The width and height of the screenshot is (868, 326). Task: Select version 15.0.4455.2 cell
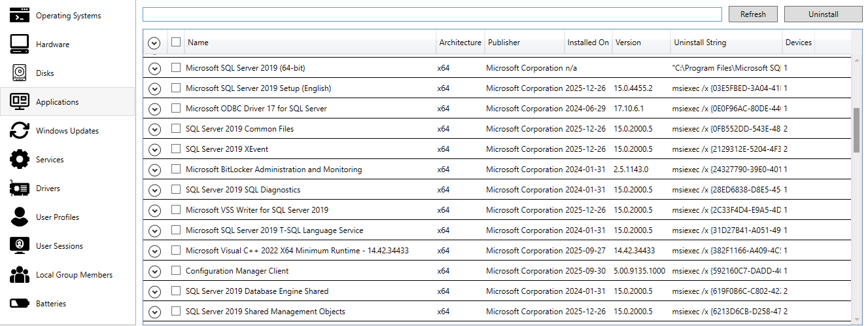pyautogui.click(x=633, y=88)
